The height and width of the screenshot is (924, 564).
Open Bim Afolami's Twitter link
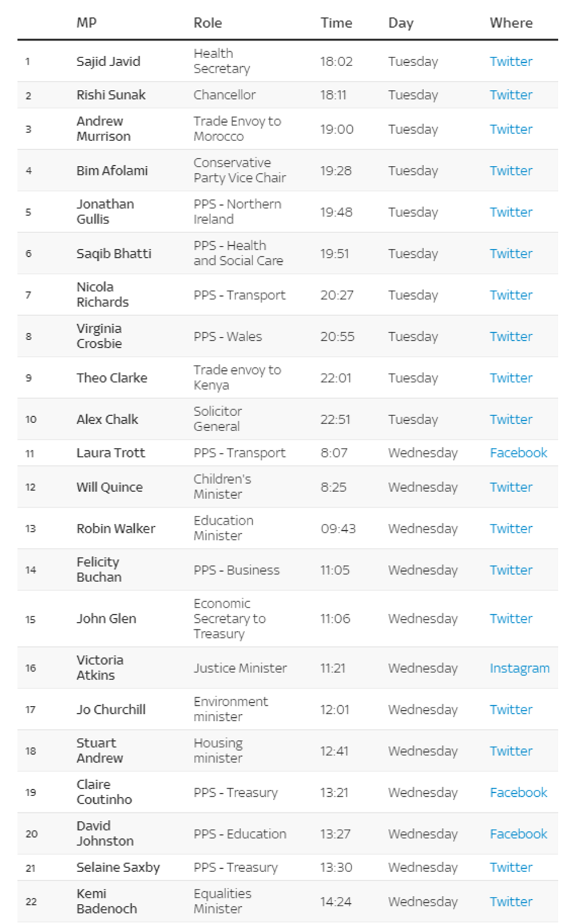510,171
